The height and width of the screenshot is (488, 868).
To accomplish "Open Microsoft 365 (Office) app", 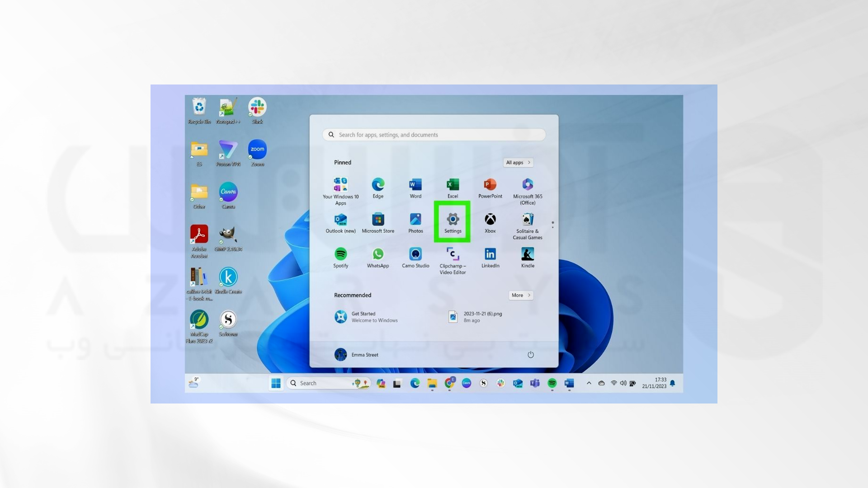I will tap(528, 191).
